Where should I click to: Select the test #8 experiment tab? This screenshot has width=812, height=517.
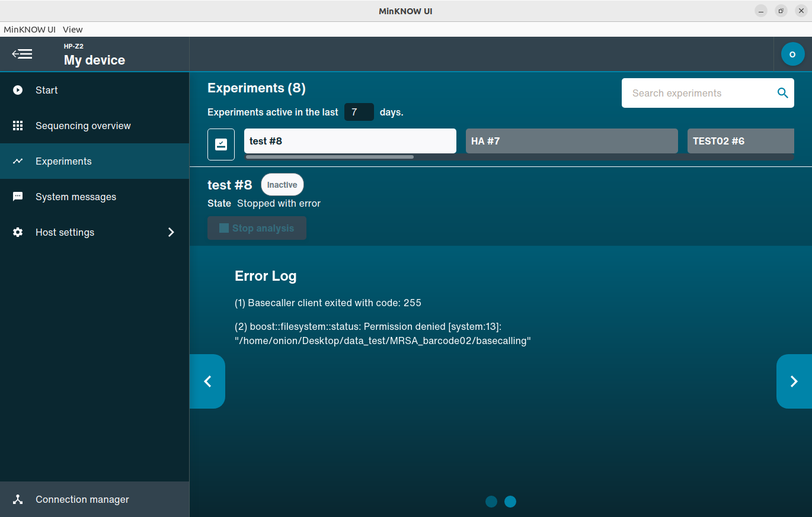tap(350, 141)
